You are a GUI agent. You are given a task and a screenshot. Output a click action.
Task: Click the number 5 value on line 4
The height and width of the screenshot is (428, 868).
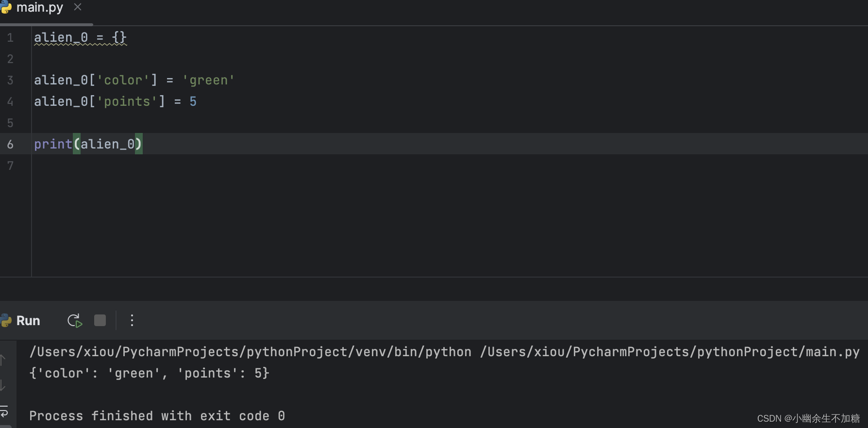point(193,101)
